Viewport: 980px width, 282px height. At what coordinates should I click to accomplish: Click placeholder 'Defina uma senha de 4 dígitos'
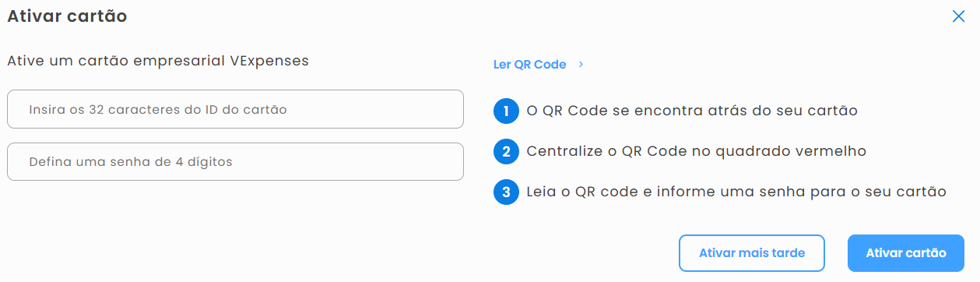[131, 162]
